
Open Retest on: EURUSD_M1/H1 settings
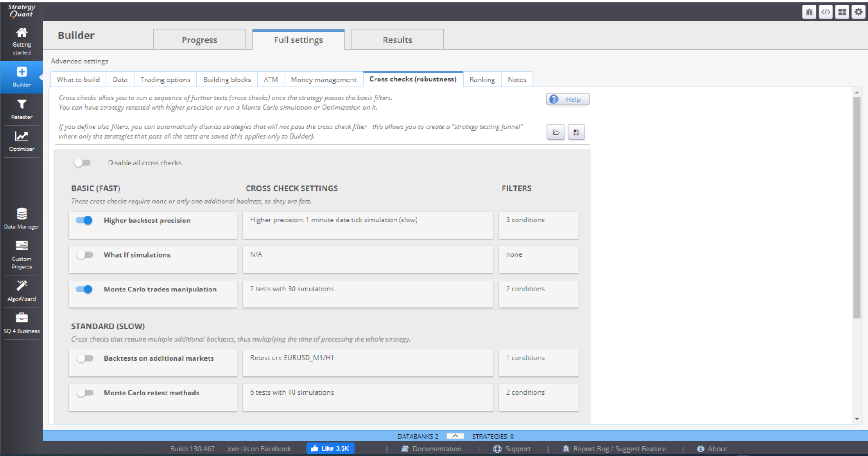(x=368, y=363)
